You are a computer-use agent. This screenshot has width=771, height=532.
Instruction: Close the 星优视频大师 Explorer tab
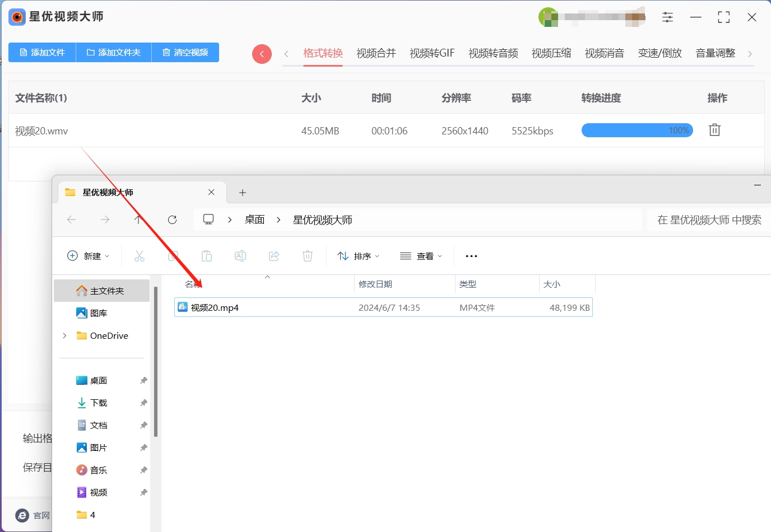pyautogui.click(x=211, y=192)
